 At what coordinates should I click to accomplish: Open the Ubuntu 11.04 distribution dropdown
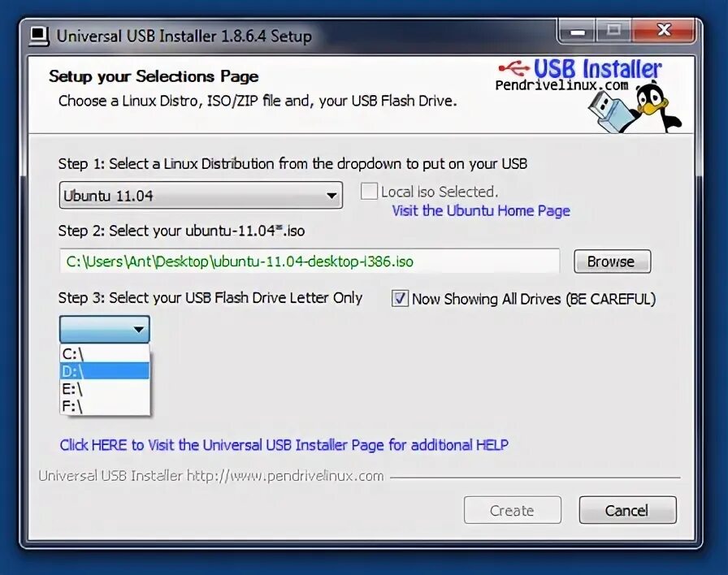201,196
